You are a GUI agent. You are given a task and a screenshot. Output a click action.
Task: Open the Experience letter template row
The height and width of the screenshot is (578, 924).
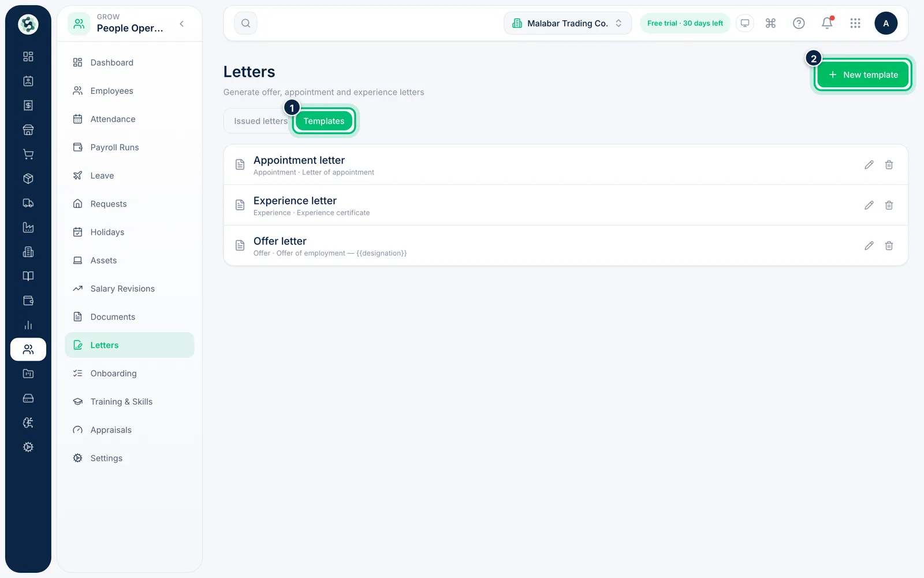[x=565, y=205]
